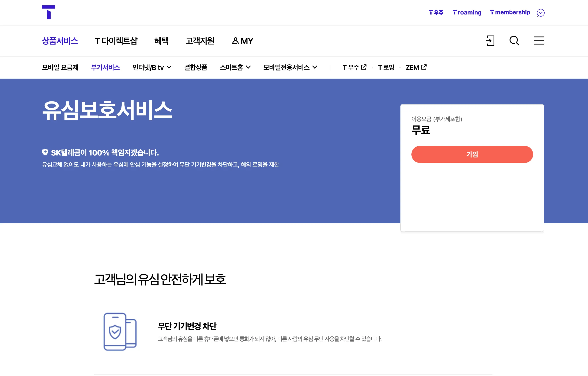Screen dimensions: 588x376
Task: Open the T roaming top link
Action: [467, 13]
